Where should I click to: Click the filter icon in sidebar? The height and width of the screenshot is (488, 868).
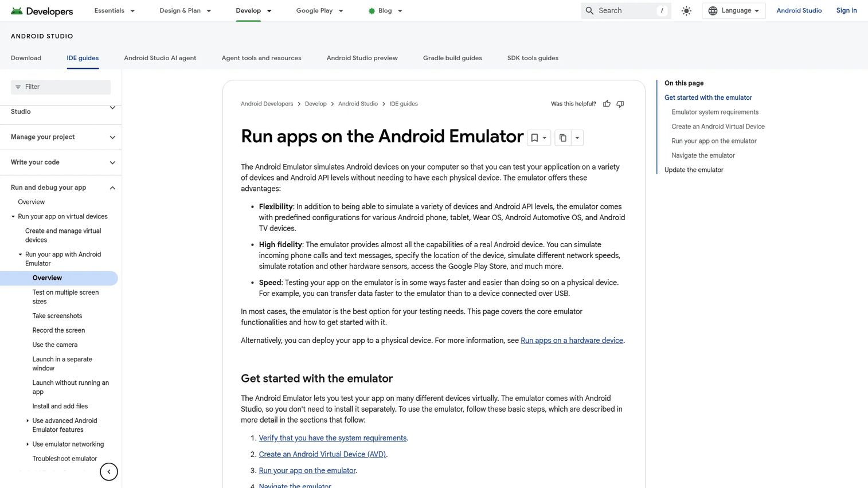(x=18, y=87)
